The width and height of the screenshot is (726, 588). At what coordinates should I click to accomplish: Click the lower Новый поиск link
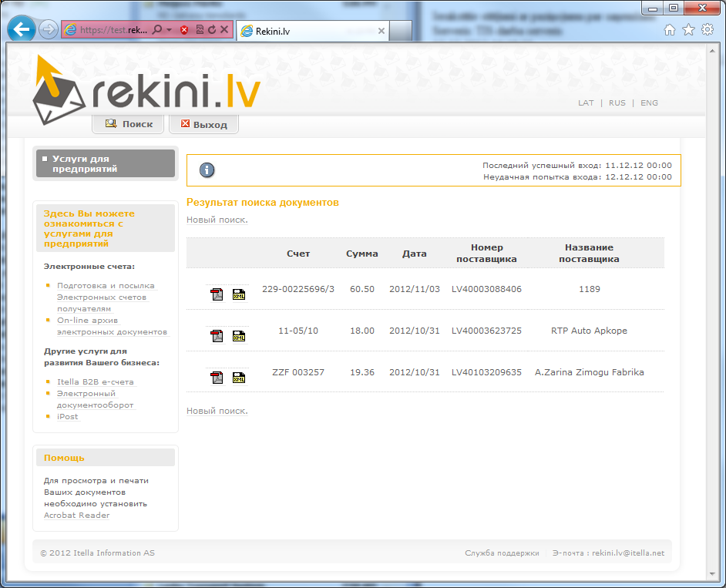tap(217, 411)
